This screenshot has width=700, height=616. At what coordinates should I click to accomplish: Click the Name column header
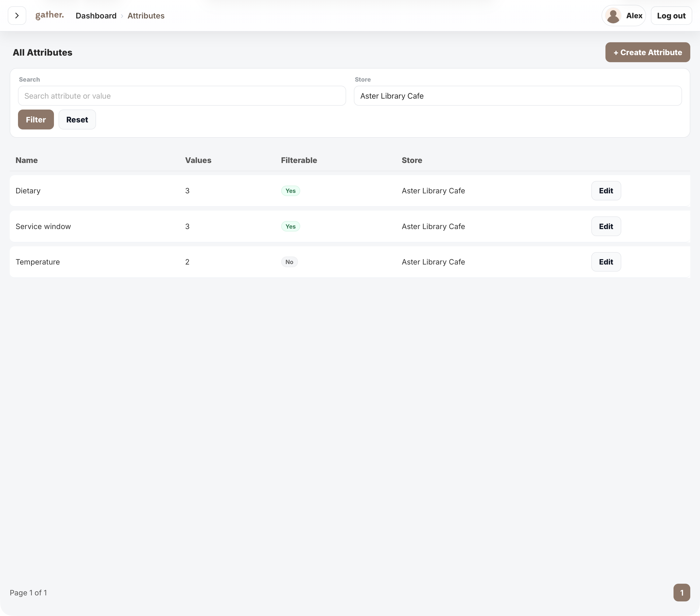coord(27,160)
